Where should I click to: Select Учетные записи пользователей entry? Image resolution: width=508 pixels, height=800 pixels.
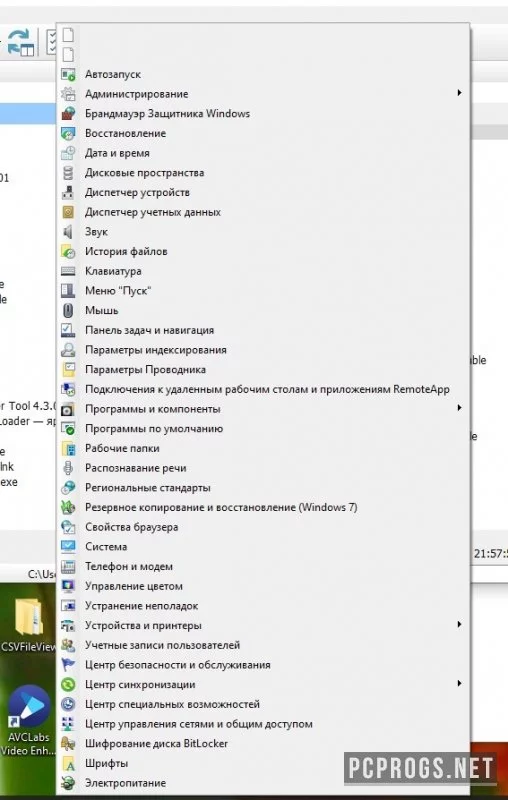click(x=263, y=645)
